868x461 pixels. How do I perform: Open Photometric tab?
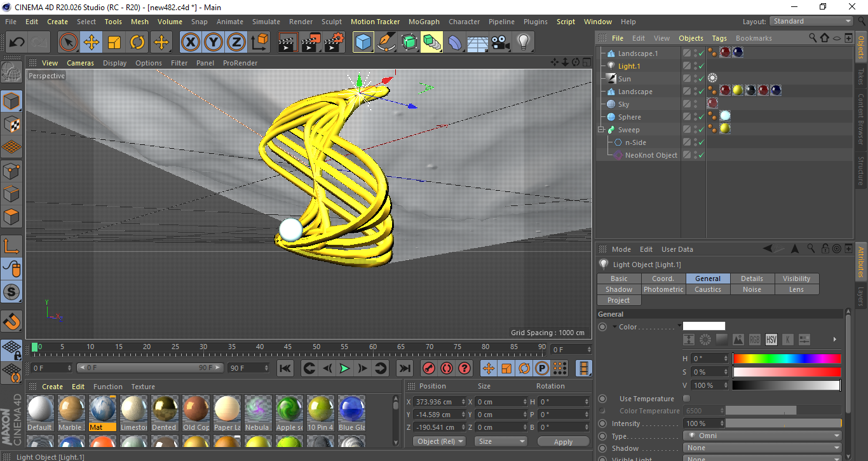[663, 289]
